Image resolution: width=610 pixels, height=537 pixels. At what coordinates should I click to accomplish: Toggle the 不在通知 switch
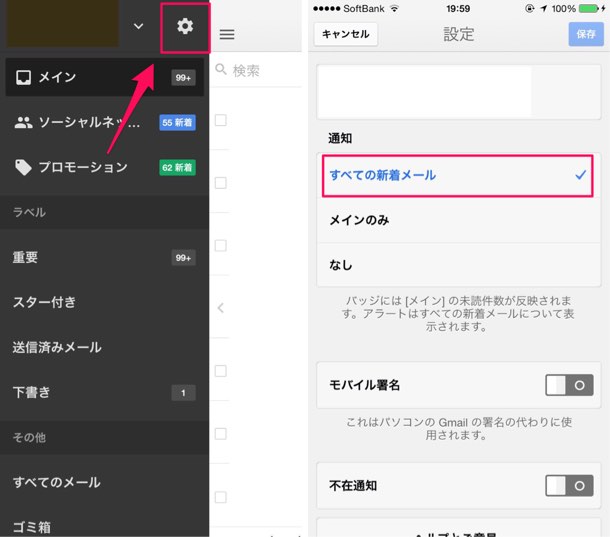569,486
